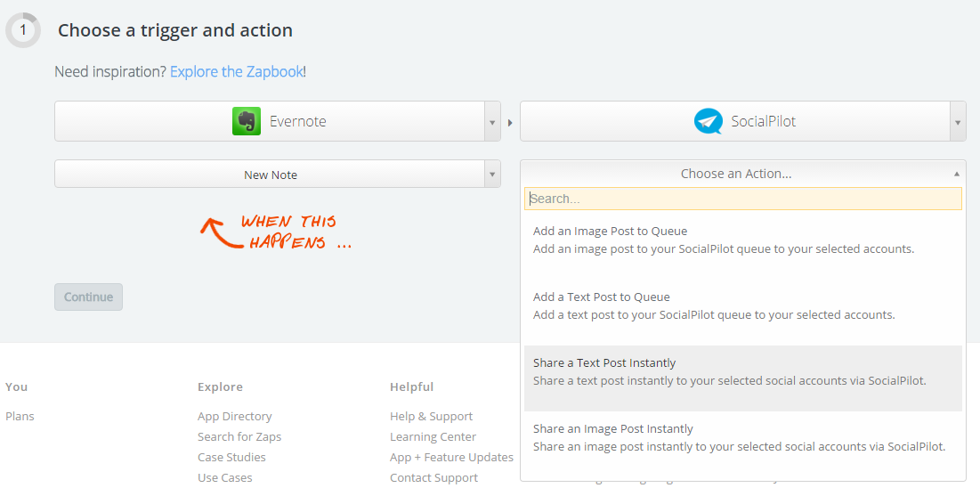Click the SocialPilot paper plane icon
The image size is (980, 488).
pos(709,121)
